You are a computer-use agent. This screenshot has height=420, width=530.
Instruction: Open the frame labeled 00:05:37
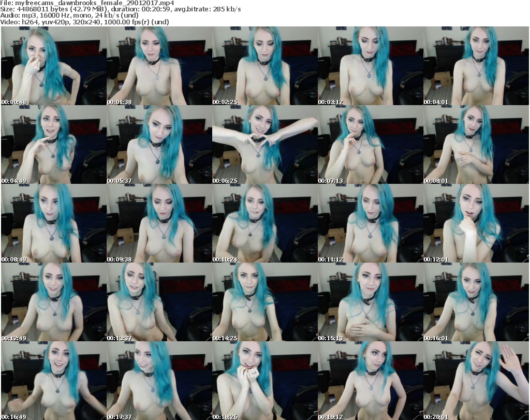coord(159,144)
